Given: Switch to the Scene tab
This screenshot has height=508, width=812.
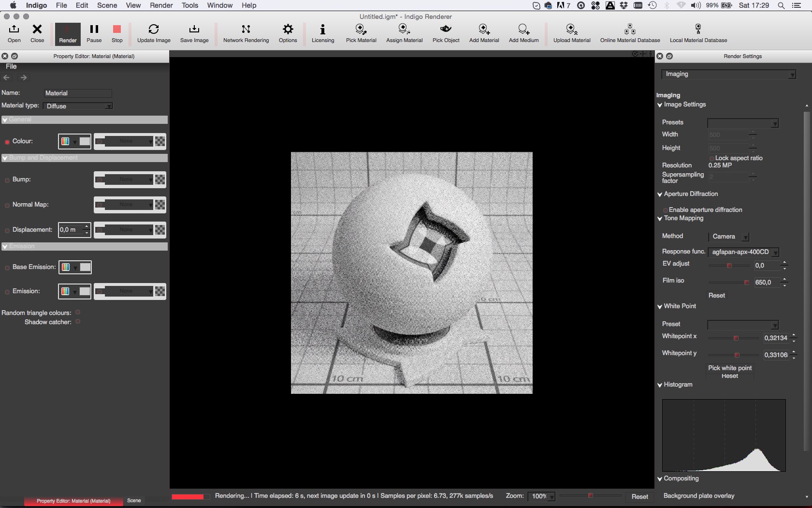Looking at the screenshot, I should [x=134, y=501].
